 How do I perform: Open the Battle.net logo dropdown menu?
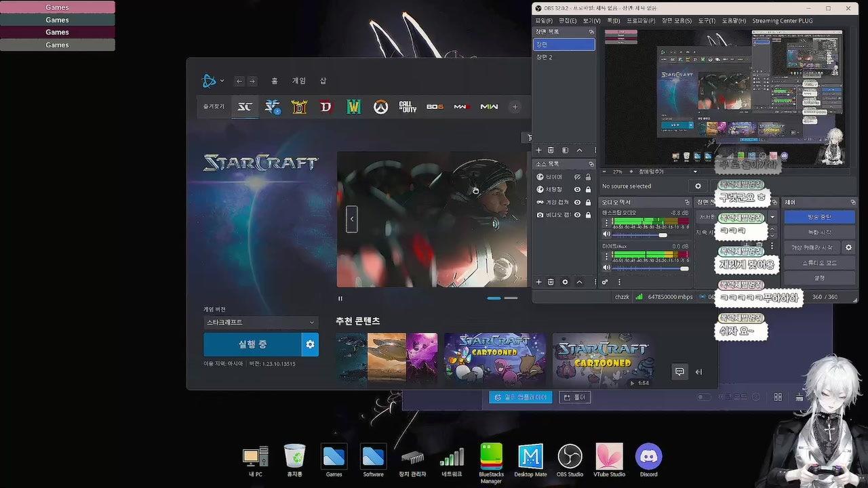point(213,81)
